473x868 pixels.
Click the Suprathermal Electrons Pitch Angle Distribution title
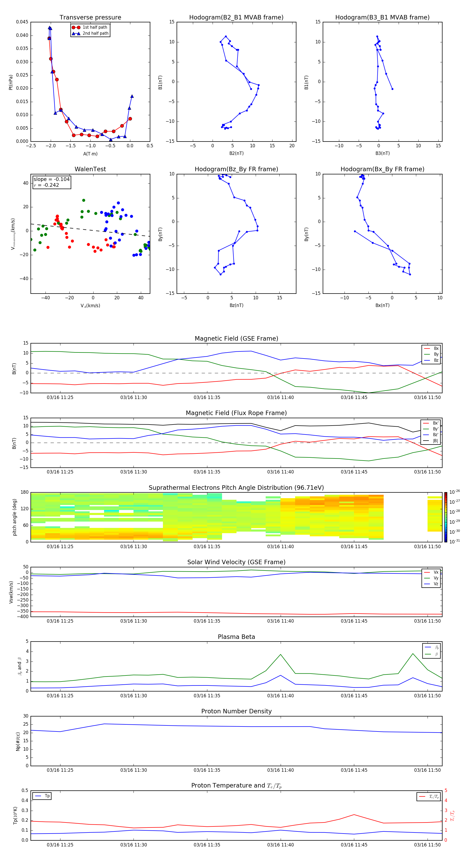[236, 488]
